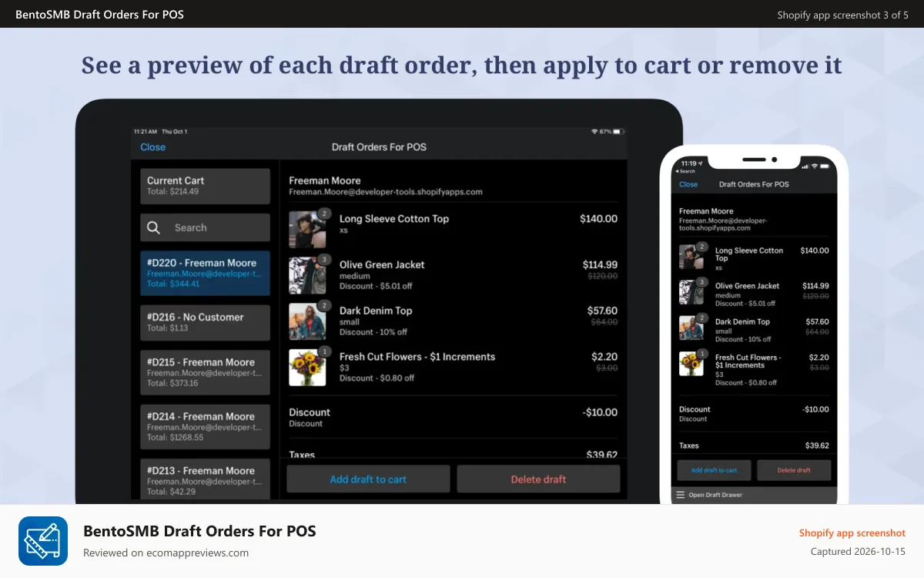Tap the battery icon in tablet status bar
924x578 pixels.
(618, 132)
